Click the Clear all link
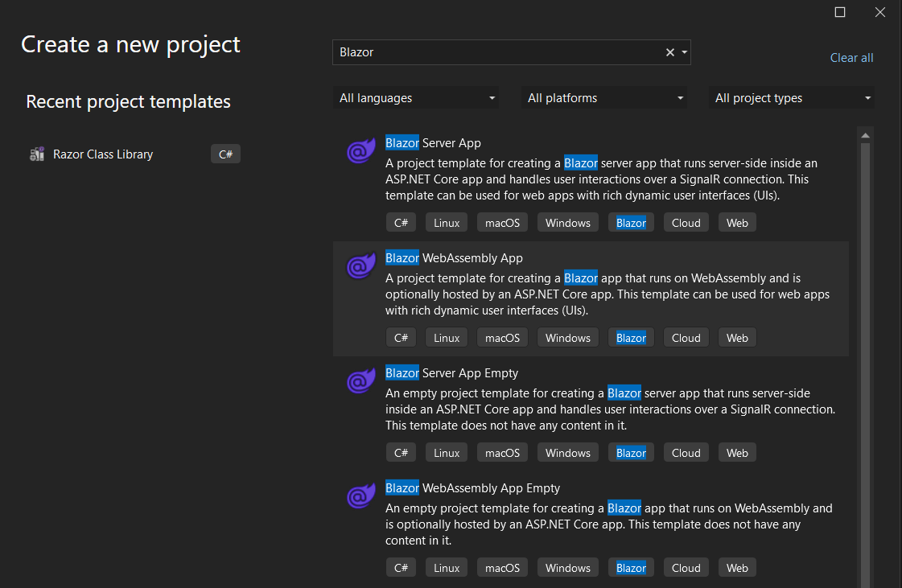 point(851,57)
